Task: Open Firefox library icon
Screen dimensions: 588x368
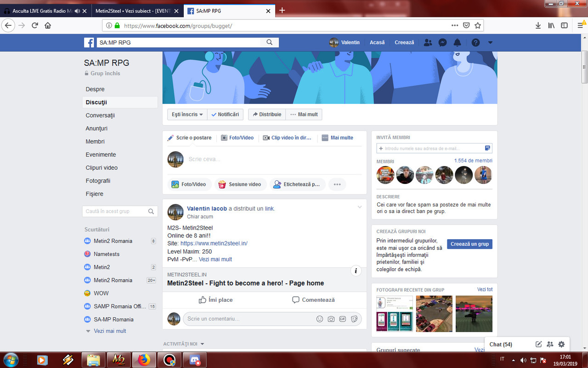Action: click(551, 25)
